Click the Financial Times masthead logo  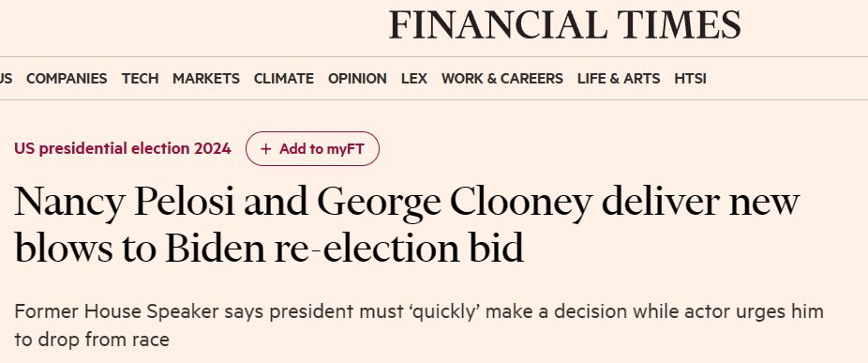coord(564,25)
